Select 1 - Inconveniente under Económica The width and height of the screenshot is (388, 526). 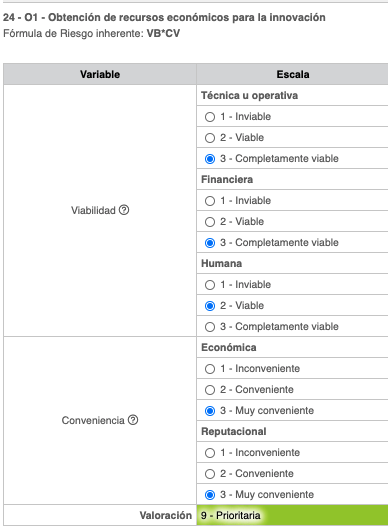210,369
